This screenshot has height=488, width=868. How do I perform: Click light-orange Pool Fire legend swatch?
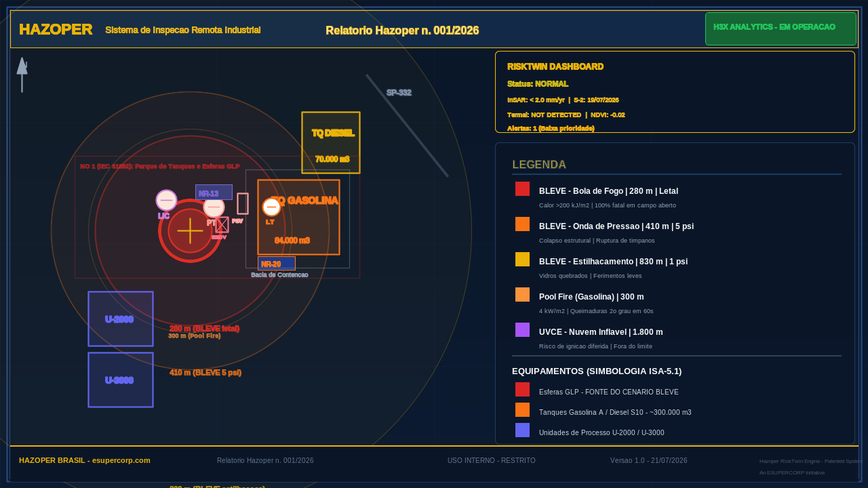[x=522, y=294]
